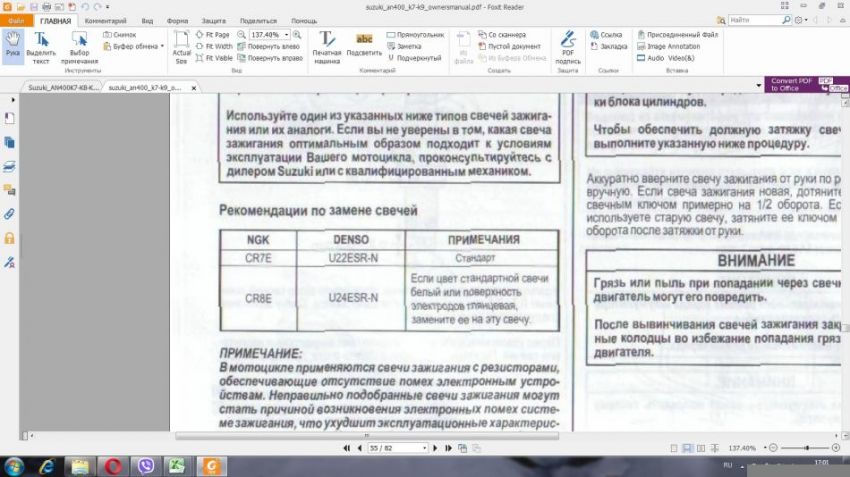The image size is (850, 477).
Task: Open the Форма ribbon tab
Action: pos(177,21)
